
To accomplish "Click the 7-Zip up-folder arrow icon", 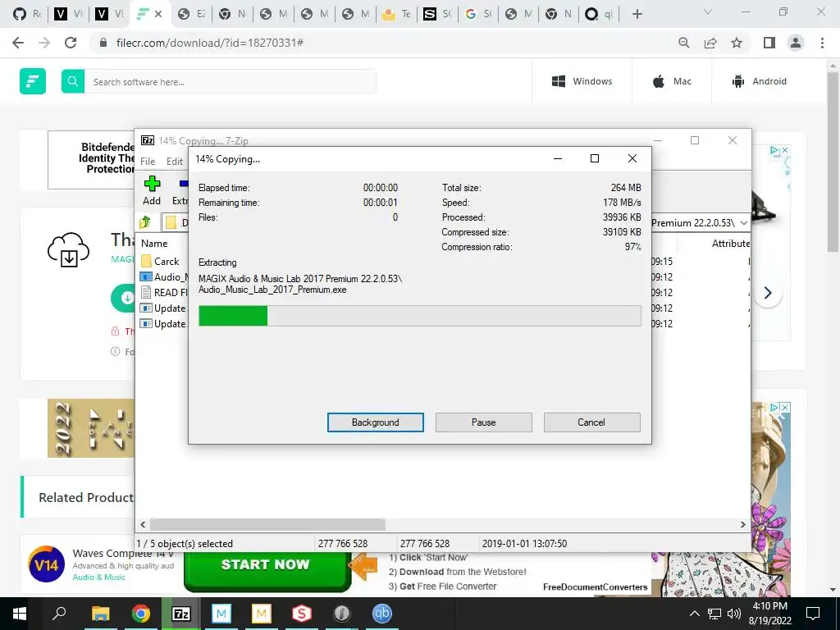I will (x=145, y=221).
